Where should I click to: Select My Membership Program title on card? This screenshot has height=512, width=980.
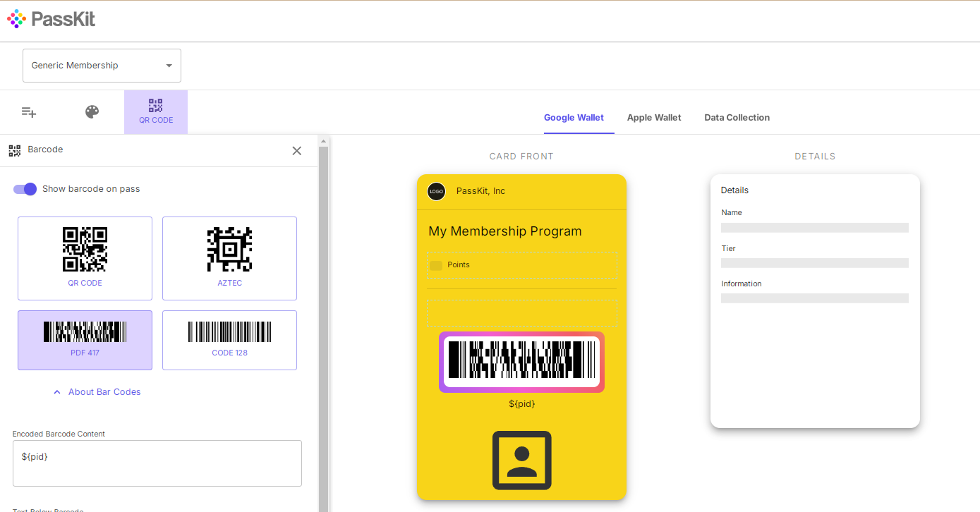505,231
